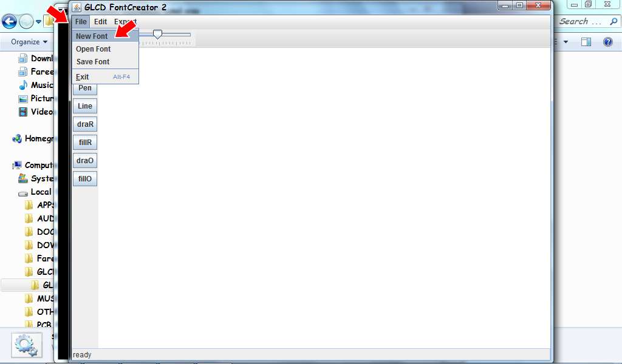
Task: Choose New Font from the File menu
Action: tap(91, 36)
